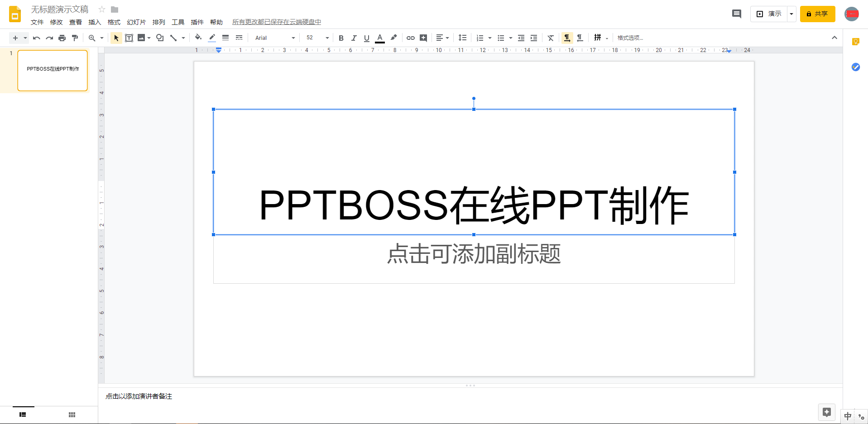Toggle underline formatting
Viewport: 868px width, 424px height.
tap(367, 38)
